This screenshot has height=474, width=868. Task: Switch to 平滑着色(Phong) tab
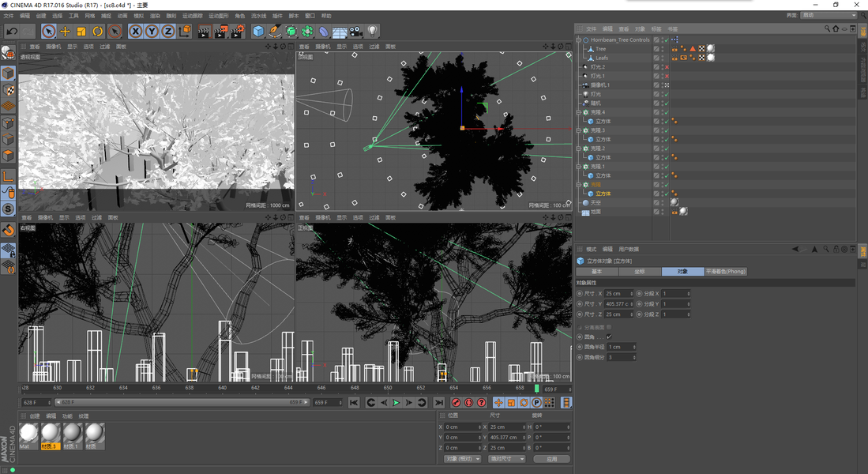click(x=726, y=271)
